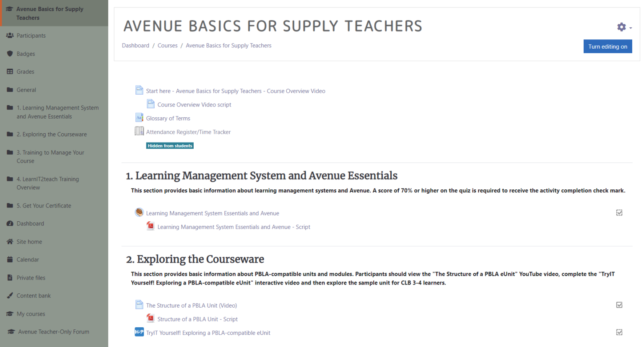Click the Glossary of Terms icon

tap(139, 118)
